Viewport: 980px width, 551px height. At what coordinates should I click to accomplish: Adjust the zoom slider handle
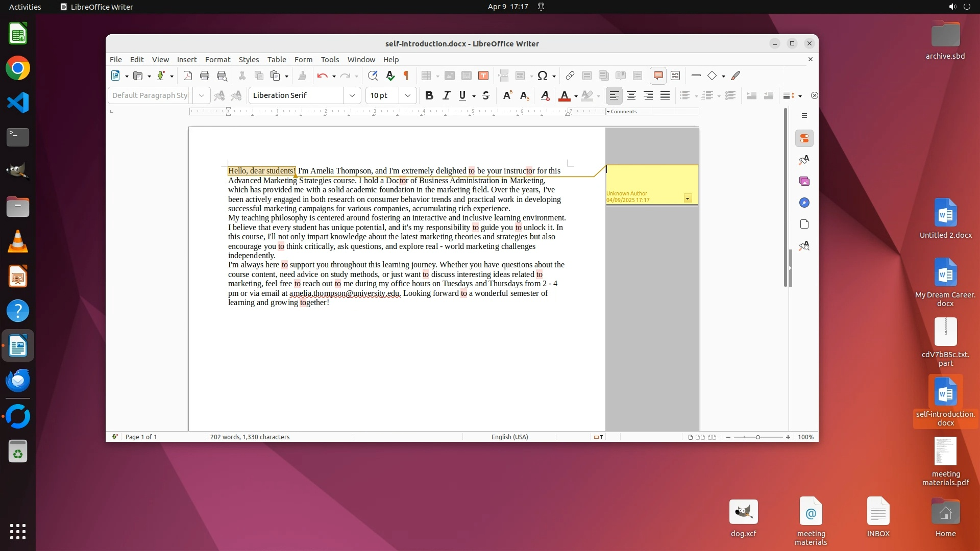tap(757, 437)
